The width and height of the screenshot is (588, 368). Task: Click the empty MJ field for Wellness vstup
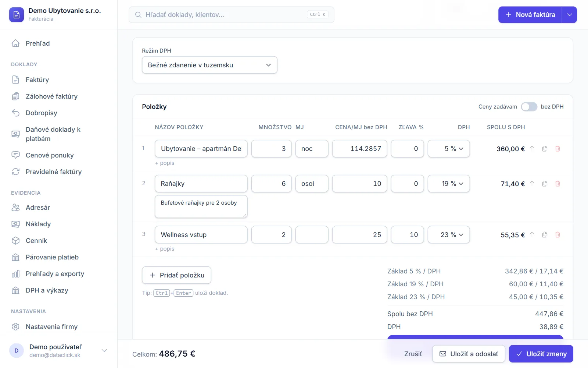pyautogui.click(x=312, y=235)
